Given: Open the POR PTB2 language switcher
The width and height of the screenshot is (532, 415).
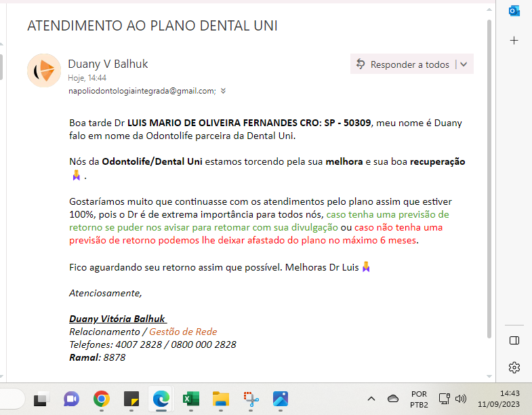Looking at the screenshot, I should coord(419,399).
